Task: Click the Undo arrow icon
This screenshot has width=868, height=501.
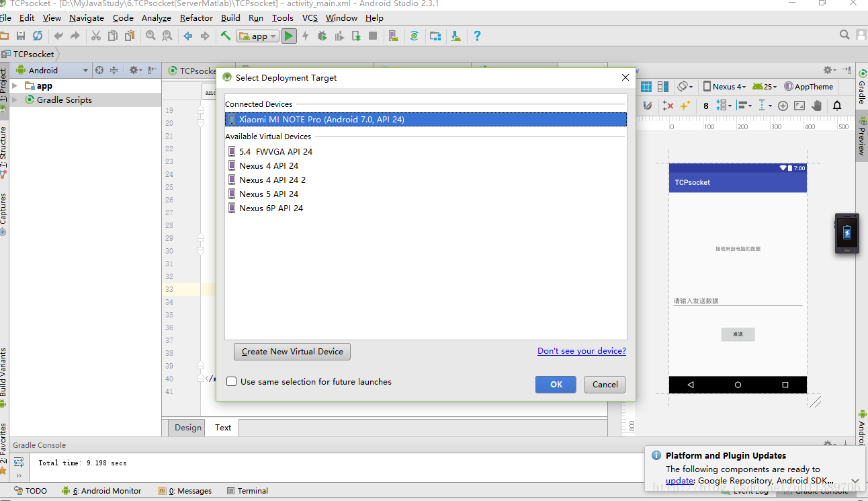Action: tap(58, 36)
